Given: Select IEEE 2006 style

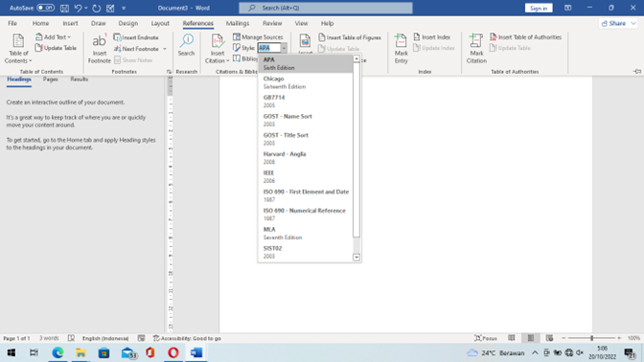Looking at the screenshot, I should pos(305,177).
